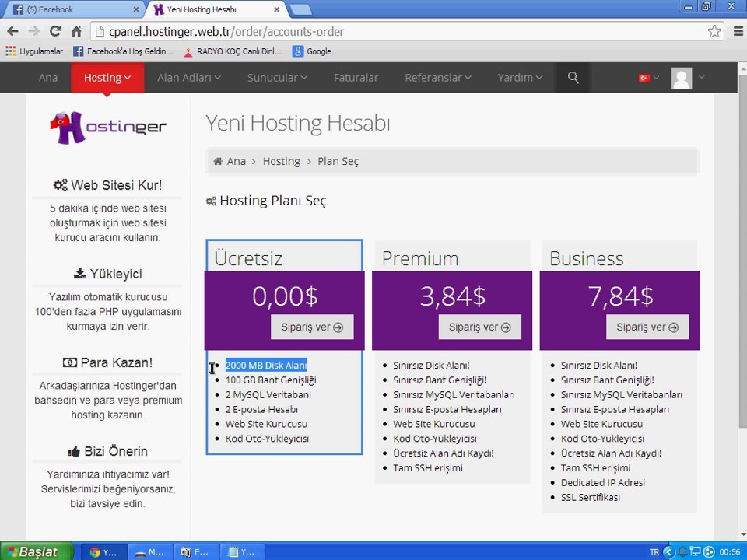Go back with browser back arrow

pyautogui.click(x=12, y=31)
